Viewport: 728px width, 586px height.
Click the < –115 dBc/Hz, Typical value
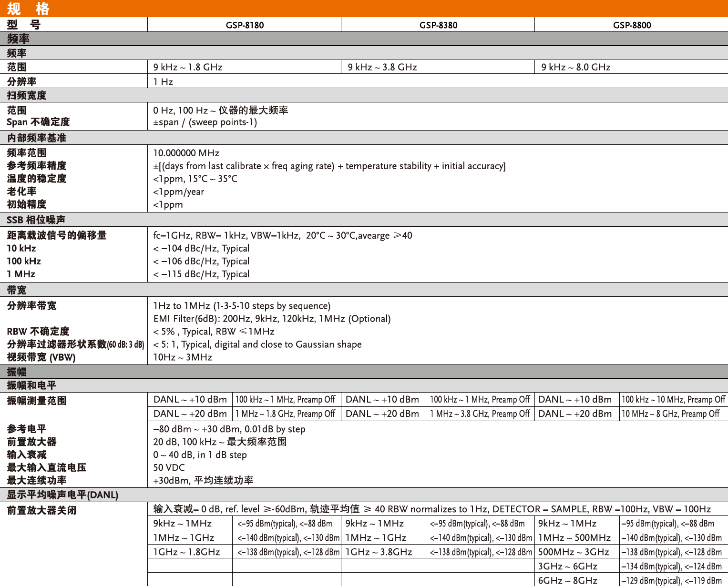point(201,274)
